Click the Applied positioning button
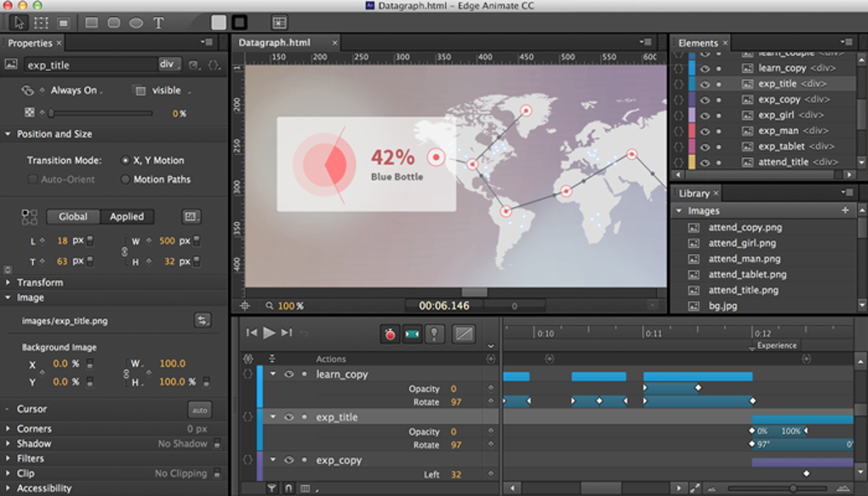 coord(127,217)
